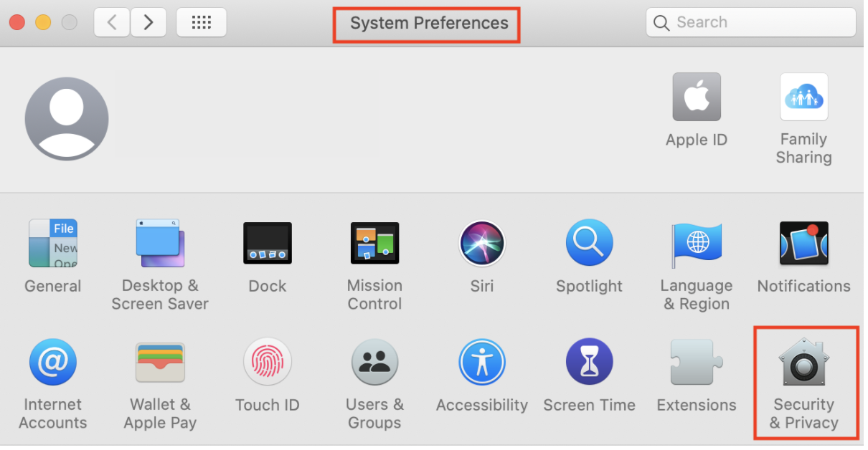Image resolution: width=868 pixels, height=450 pixels.
Task: Open Accessibility preferences
Action: tap(482, 363)
